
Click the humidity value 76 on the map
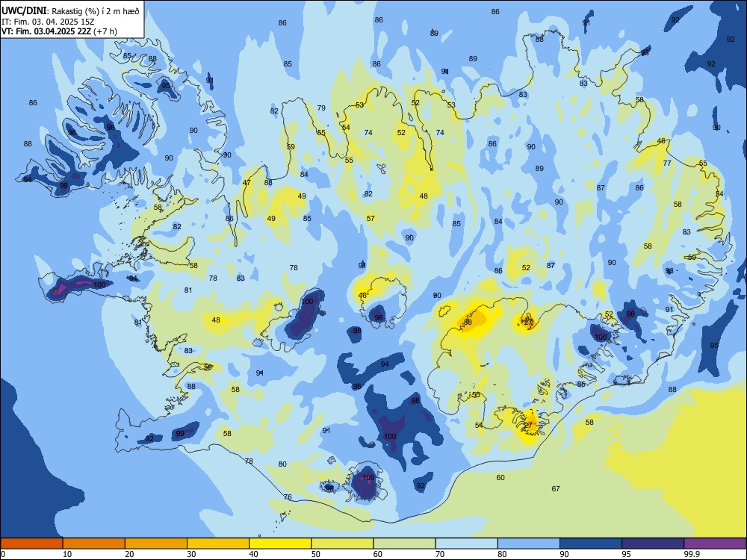point(288,497)
